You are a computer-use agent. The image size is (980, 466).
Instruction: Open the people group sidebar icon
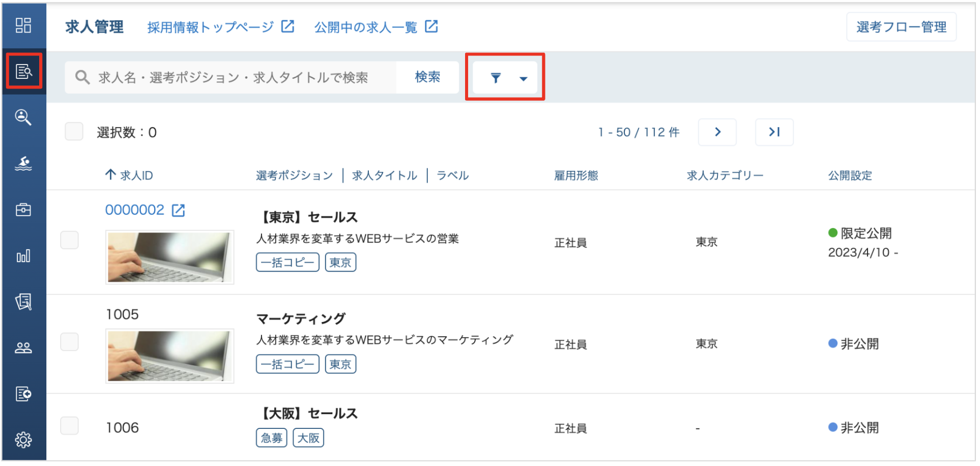coord(23,348)
